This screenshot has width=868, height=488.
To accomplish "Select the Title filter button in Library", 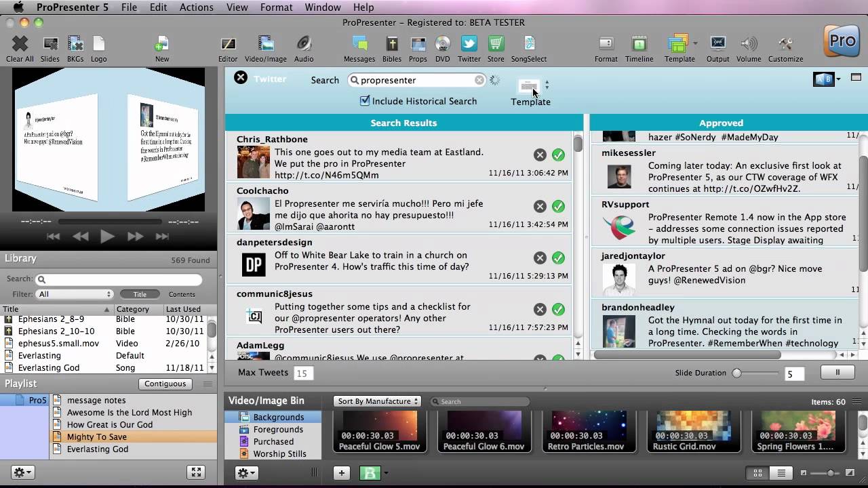I will 140,294.
